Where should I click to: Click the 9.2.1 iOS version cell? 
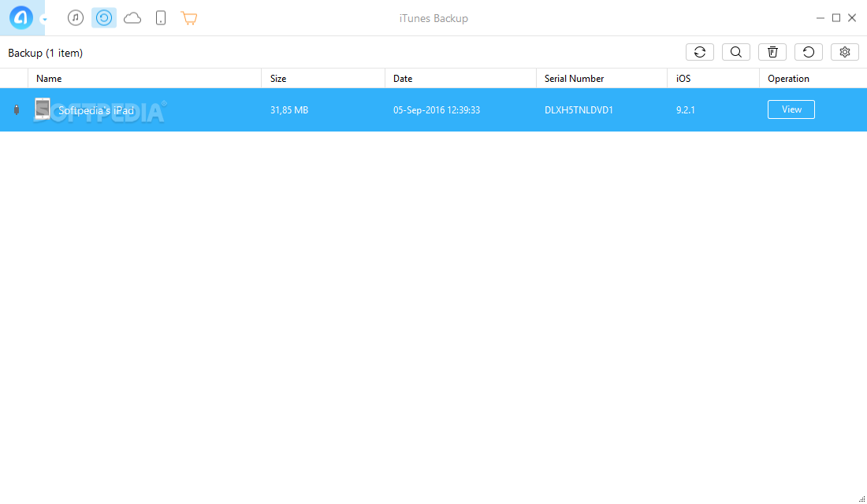(686, 110)
